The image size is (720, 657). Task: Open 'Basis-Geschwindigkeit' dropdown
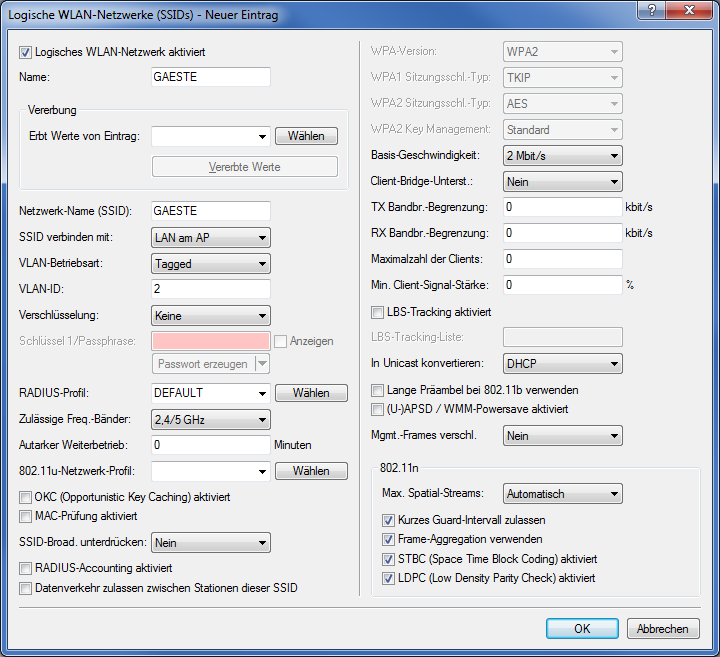(x=562, y=156)
